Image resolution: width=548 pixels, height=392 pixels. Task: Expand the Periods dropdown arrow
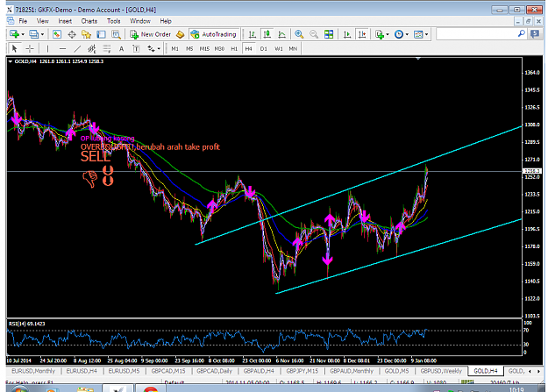click(x=407, y=34)
